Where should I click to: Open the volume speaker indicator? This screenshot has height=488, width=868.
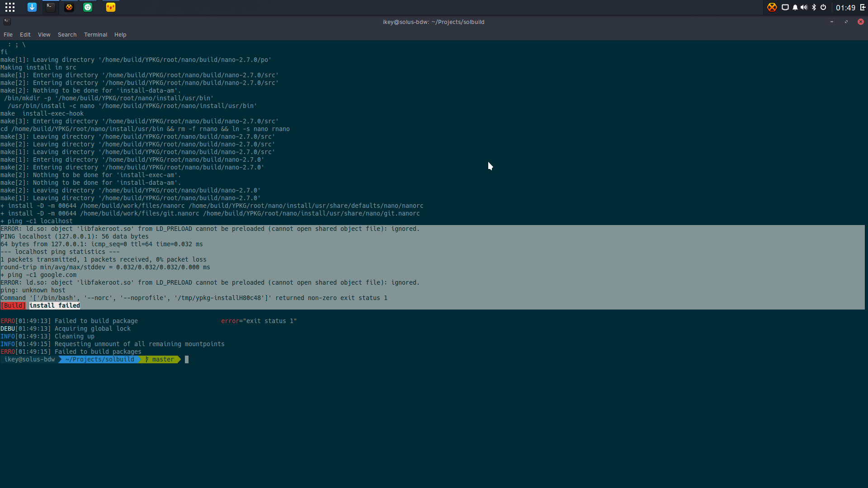(804, 7)
